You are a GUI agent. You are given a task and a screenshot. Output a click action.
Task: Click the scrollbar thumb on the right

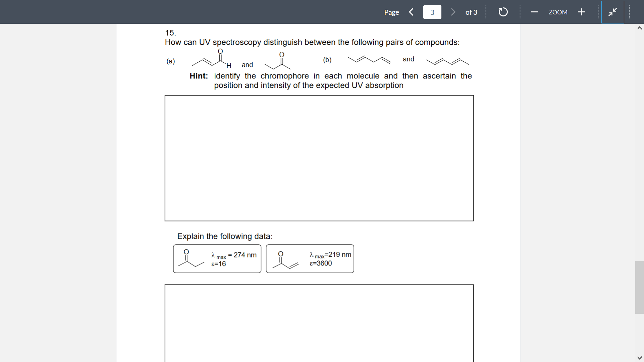pyautogui.click(x=640, y=287)
